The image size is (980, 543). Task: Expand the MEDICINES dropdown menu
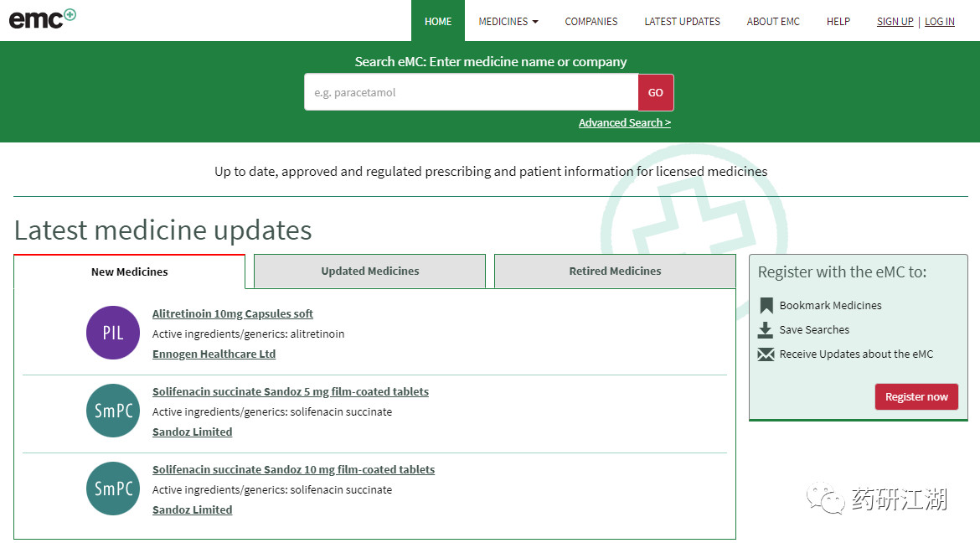coord(508,21)
